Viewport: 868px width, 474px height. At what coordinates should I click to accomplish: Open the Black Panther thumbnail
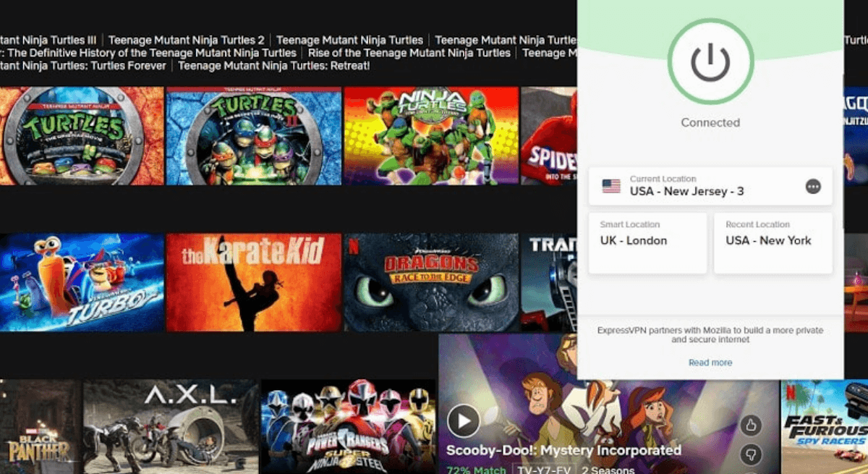point(41,427)
